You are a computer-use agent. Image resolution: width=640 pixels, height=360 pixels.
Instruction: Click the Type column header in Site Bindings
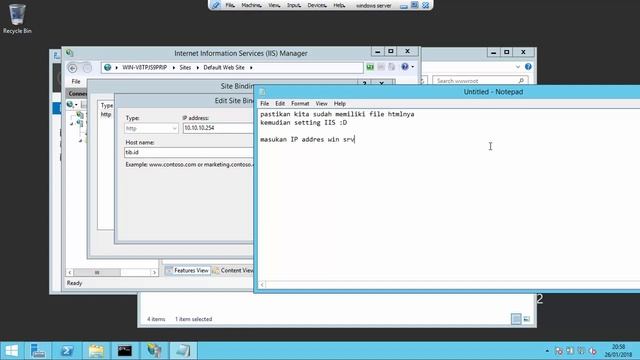[107, 105]
